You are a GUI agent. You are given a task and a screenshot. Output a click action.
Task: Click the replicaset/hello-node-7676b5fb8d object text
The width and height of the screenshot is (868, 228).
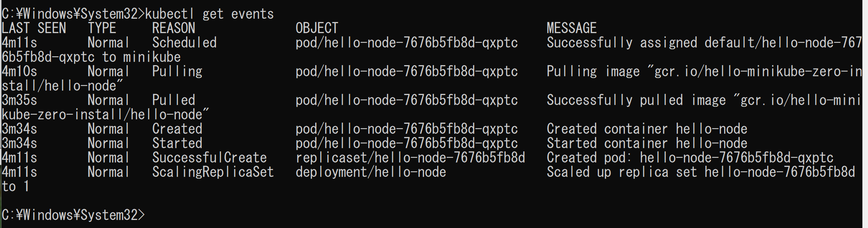pos(410,158)
